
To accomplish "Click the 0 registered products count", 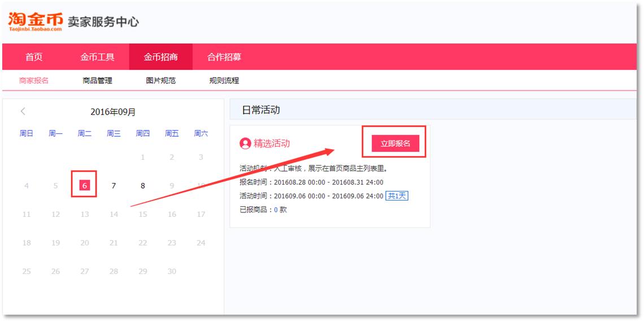I will point(276,210).
